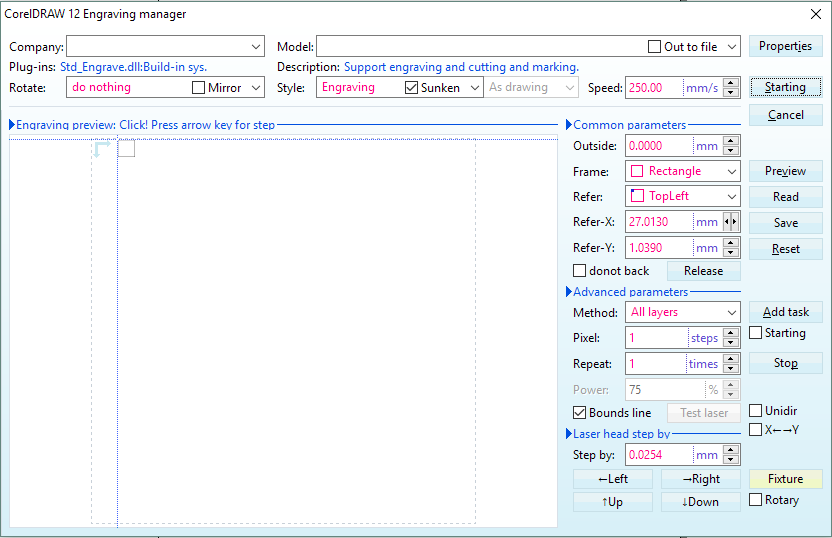
Task: Click the Fixture button
Action: [x=785, y=479]
